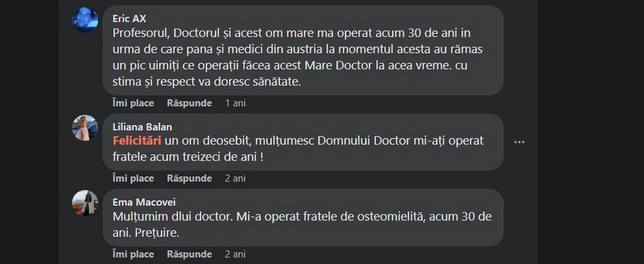Click the Eric AX name link
This screenshot has width=644, height=264.
click(x=129, y=18)
